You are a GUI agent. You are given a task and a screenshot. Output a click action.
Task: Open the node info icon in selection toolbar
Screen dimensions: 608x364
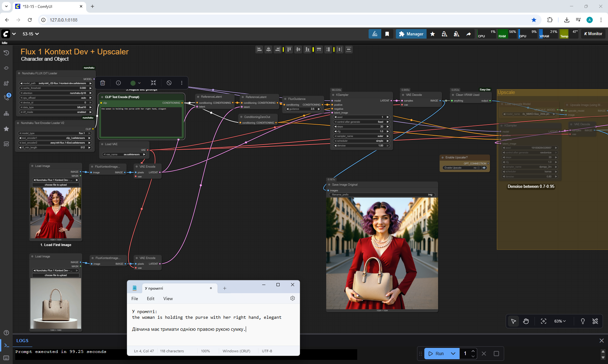[x=118, y=83]
